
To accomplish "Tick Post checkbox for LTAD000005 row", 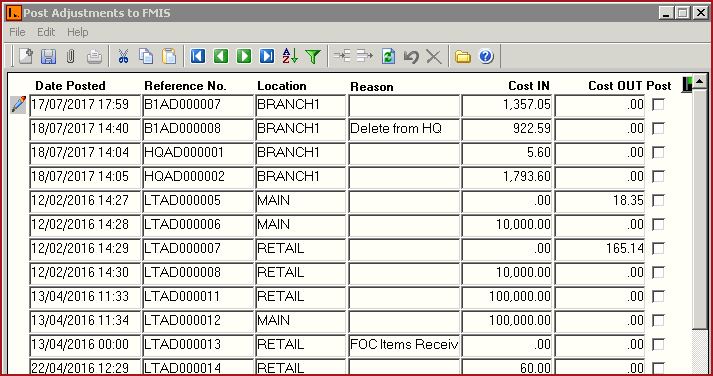I will click(x=658, y=201).
